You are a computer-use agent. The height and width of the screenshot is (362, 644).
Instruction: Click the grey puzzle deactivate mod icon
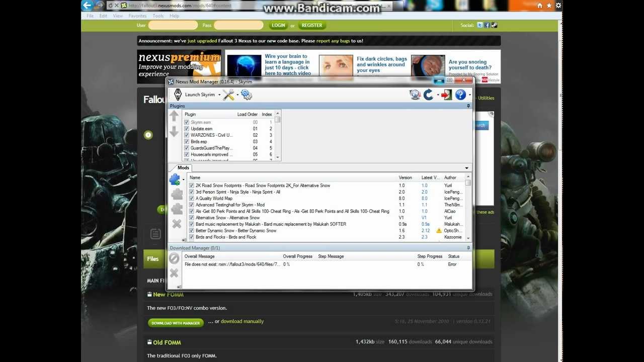[x=177, y=209]
